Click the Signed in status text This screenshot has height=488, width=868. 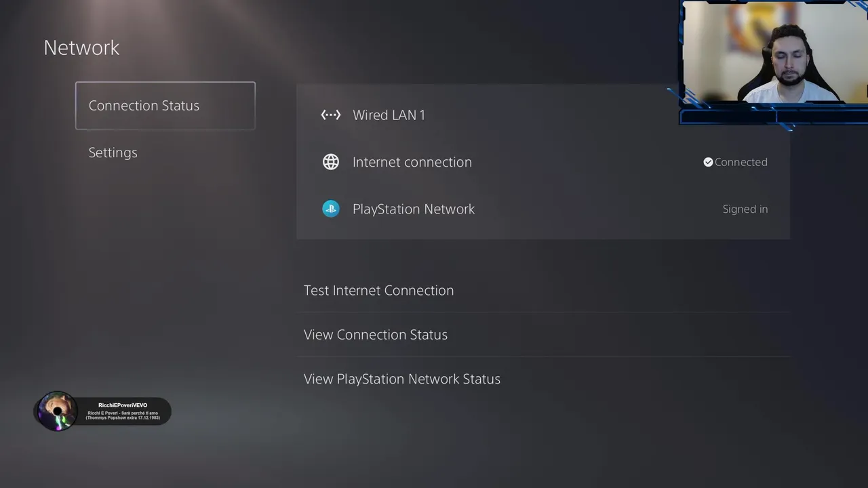745,209
